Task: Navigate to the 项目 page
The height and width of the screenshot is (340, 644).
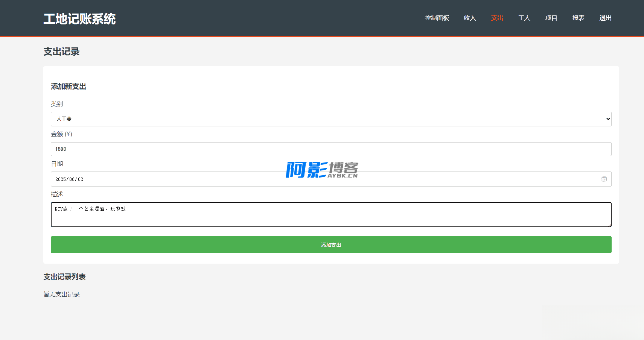Action: click(x=551, y=18)
